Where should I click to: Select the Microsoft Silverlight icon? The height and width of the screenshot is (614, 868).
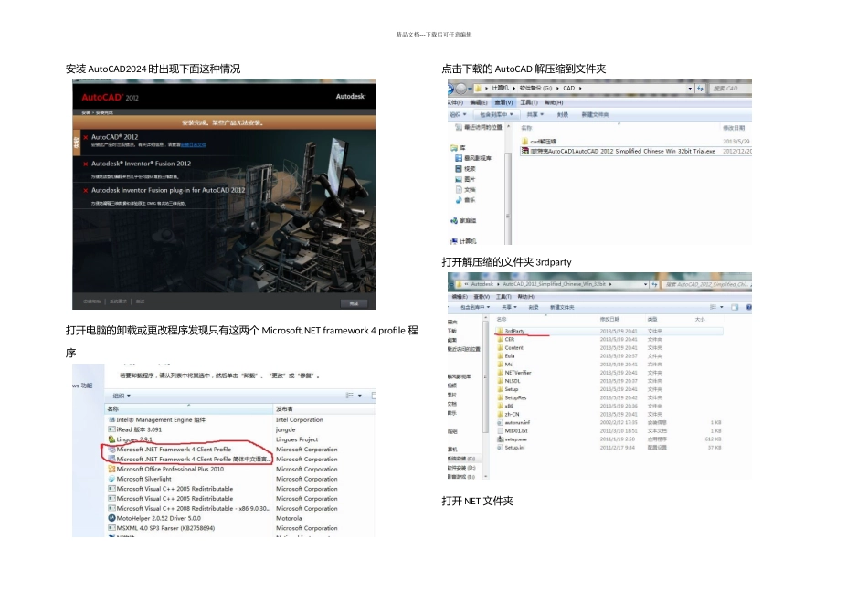coord(111,479)
